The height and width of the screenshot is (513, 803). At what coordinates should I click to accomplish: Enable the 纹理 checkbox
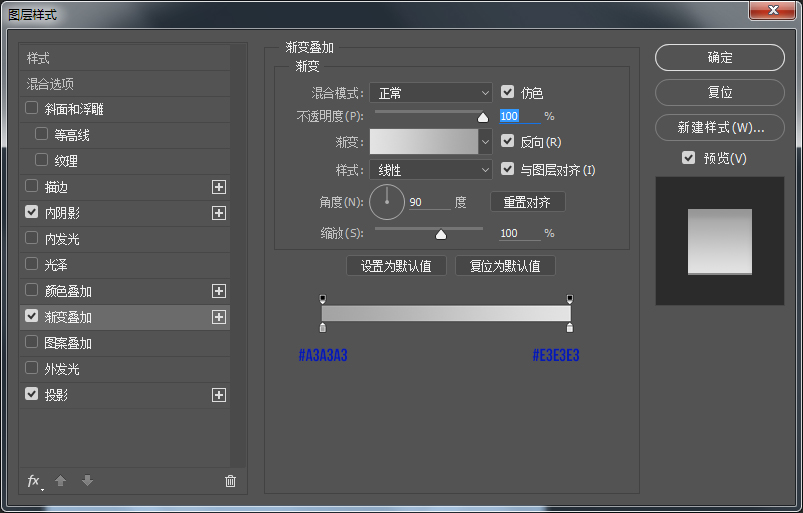click(x=41, y=160)
